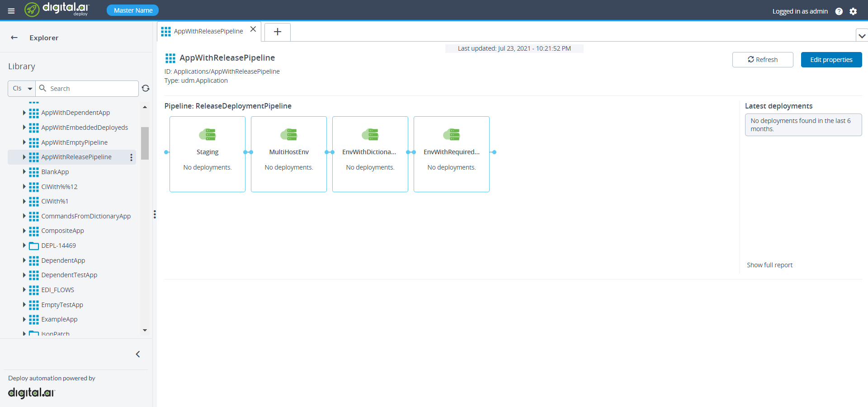Select the MultiHostEnv pipeline card label
Screen dimensions: 868x407
[289, 152]
